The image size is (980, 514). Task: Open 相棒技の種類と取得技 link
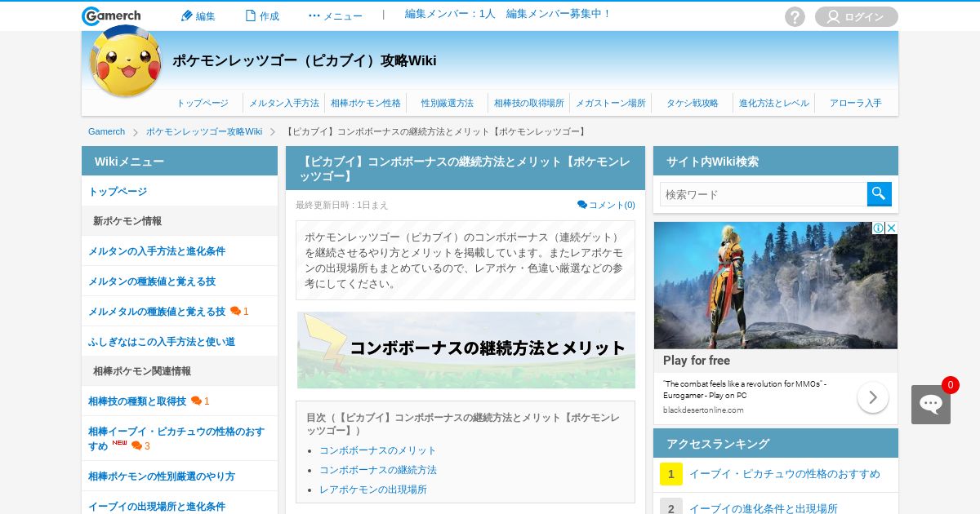137,401
